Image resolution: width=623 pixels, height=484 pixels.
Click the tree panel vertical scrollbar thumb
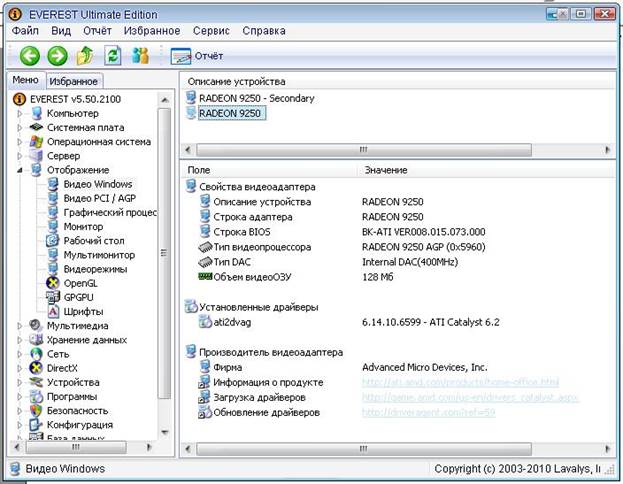[x=164, y=253]
